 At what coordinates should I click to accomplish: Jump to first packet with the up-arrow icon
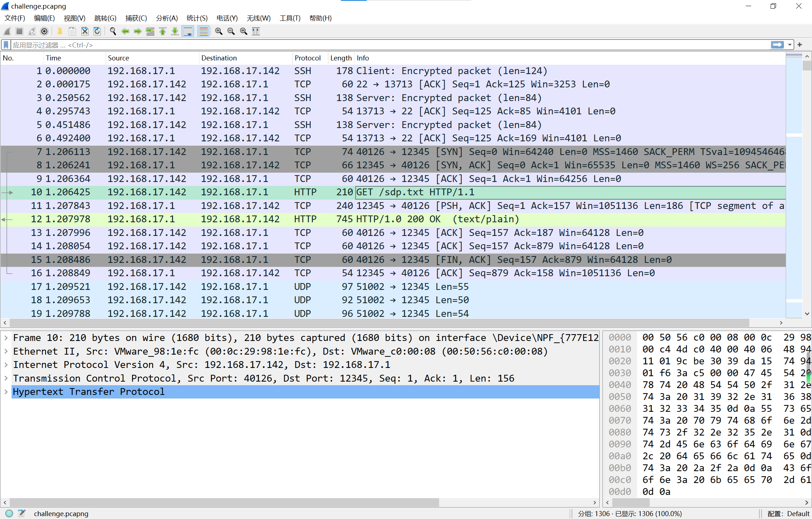pyautogui.click(x=163, y=32)
